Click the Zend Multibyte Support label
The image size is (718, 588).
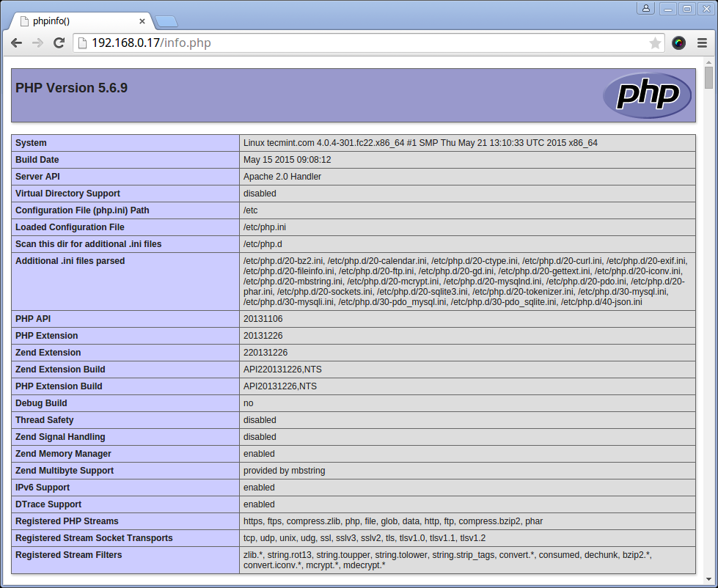click(x=65, y=471)
